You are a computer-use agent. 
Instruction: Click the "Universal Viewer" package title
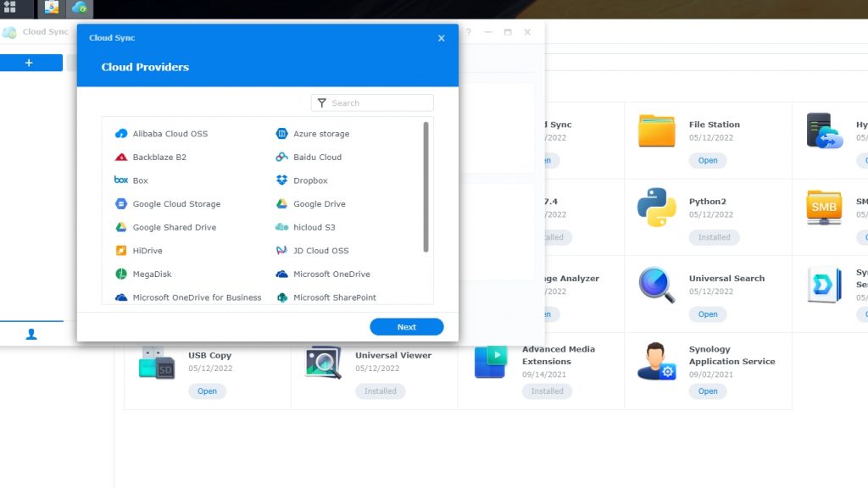point(393,355)
